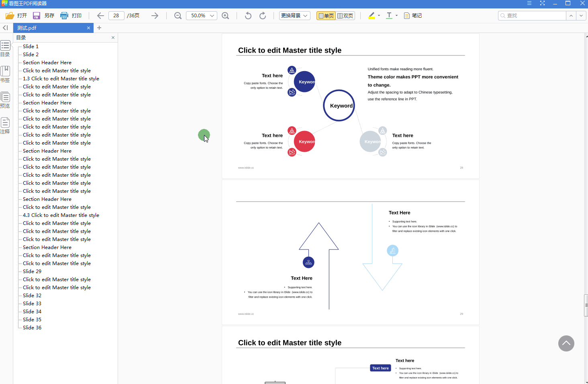
Task: Open the 更换背景 background dropdown
Action: (x=295, y=16)
